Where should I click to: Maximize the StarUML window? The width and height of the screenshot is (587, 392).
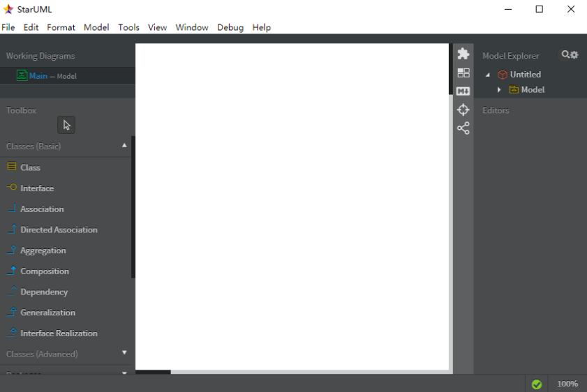[x=539, y=9]
